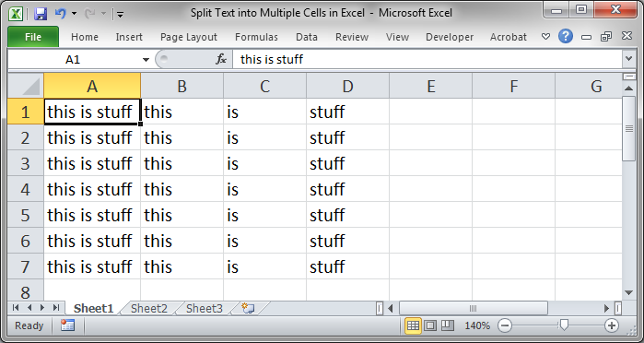Click the Insert Function fx icon
The height and width of the screenshot is (343, 644).
(221, 59)
